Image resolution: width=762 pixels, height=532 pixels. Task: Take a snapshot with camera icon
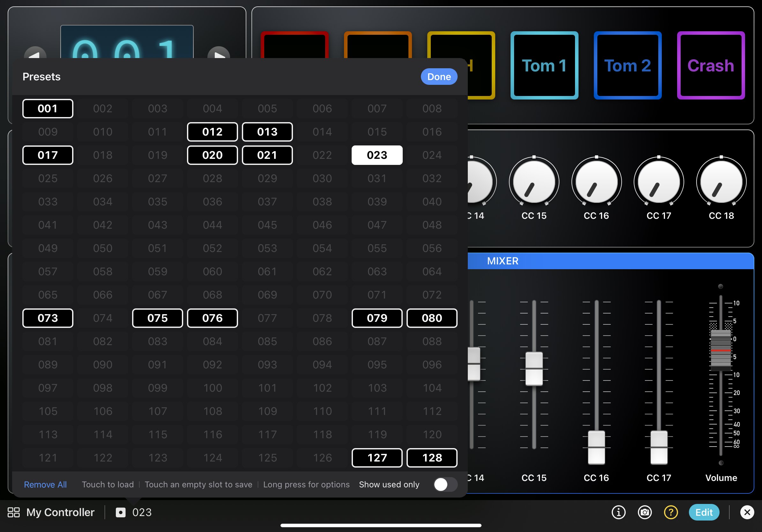tap(645, 513)
